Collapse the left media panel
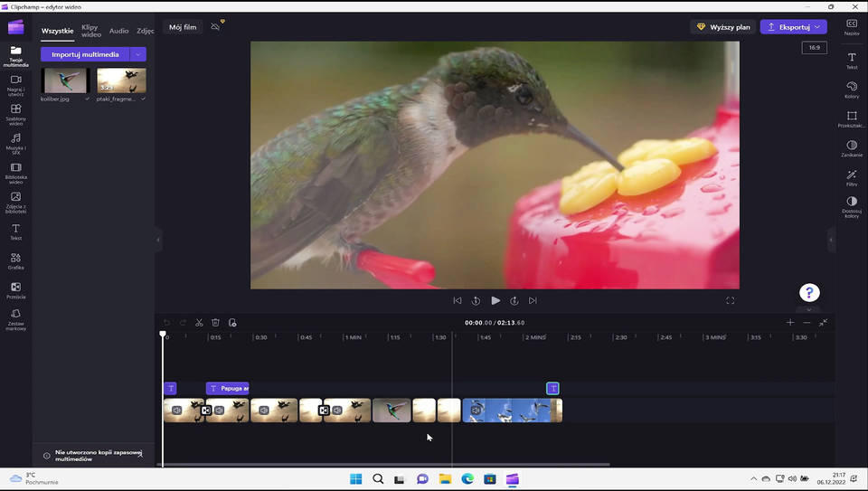 158,240
